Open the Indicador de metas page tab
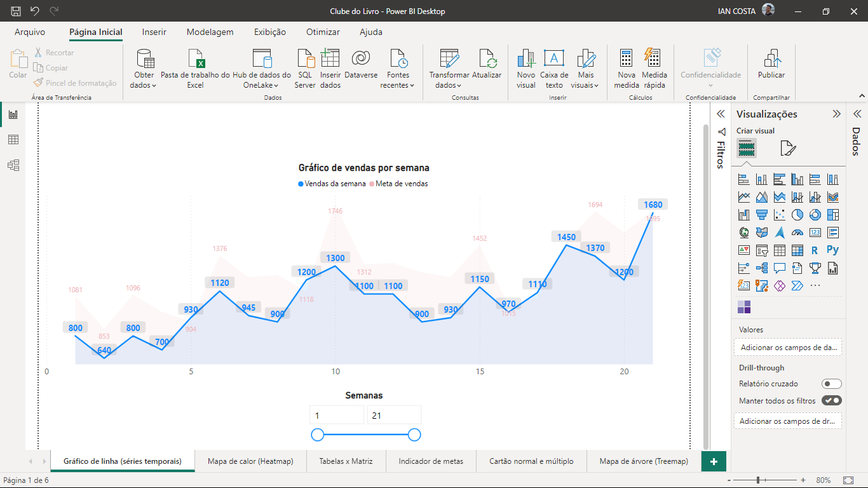This screenshot has height=488, width=868. [431, 461]
